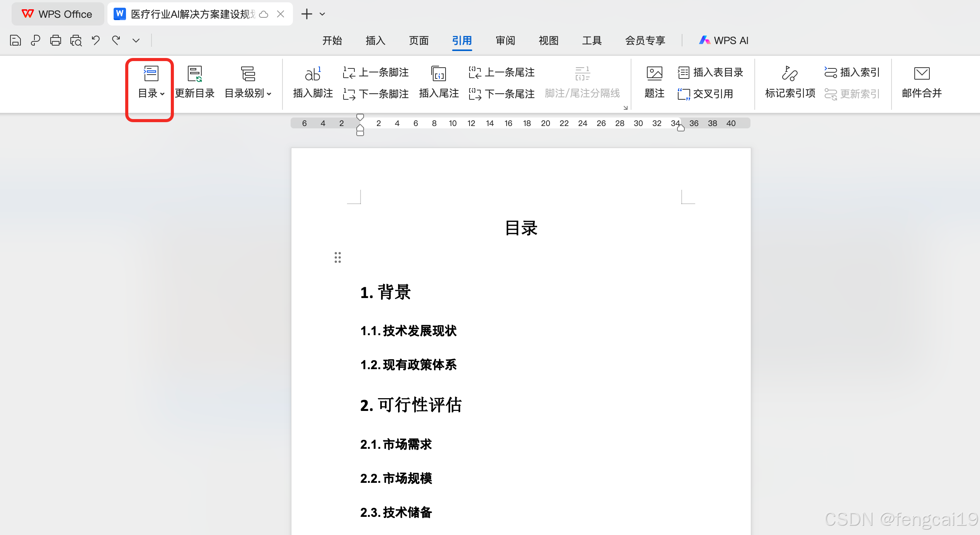This screenshot has width=980, height=535.
Task: Open quick access toolbar customize chevron
Action: click(x=136, y=40)
